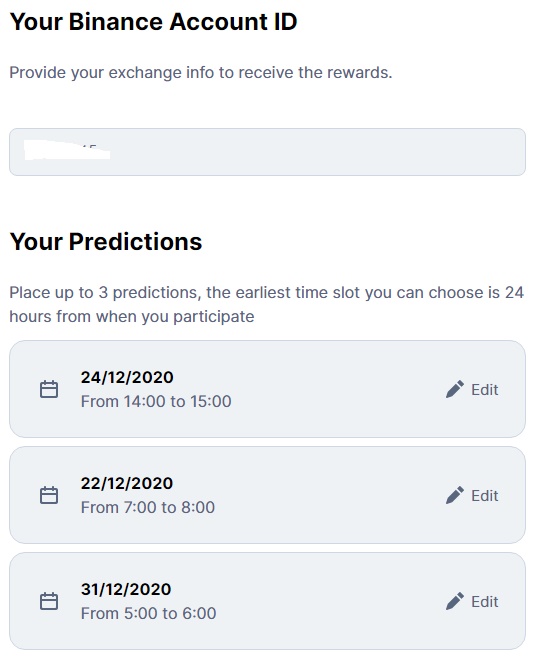Select the 24/12/2020 date text
The height and width of the screenshot is (661, 556).
(x=127, y=377)
